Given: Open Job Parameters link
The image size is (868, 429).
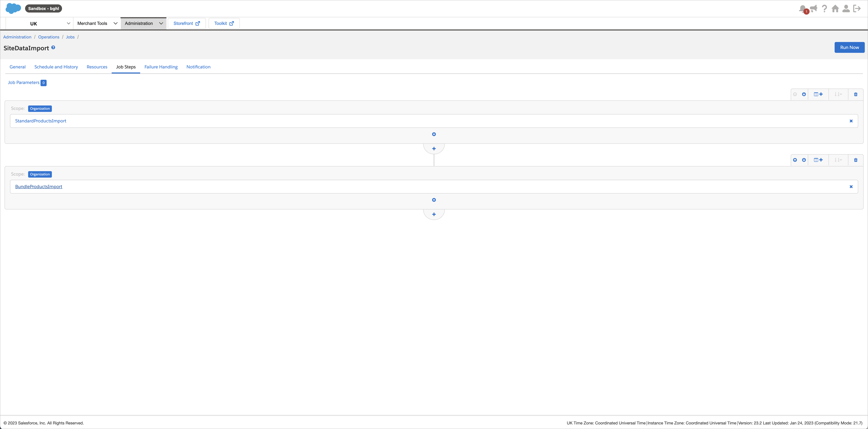Looking at the screenshot, I should pyautogui.click(x=24, y=82).
